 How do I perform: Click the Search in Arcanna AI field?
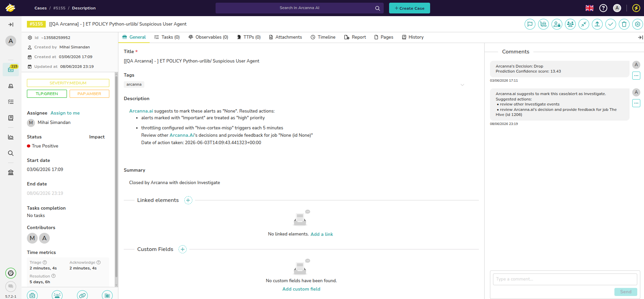pos(300,8)
